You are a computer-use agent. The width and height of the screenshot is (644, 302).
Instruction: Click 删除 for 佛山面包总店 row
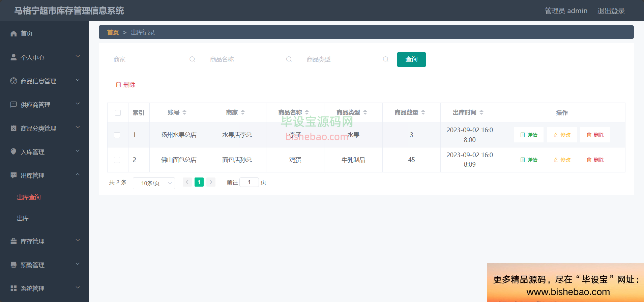pos(595,160)
